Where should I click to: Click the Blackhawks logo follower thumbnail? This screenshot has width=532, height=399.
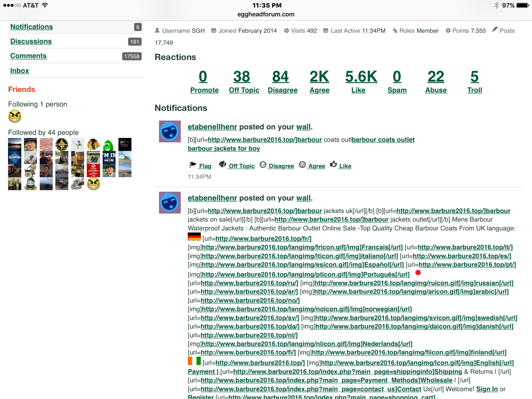tap(93, 144)
